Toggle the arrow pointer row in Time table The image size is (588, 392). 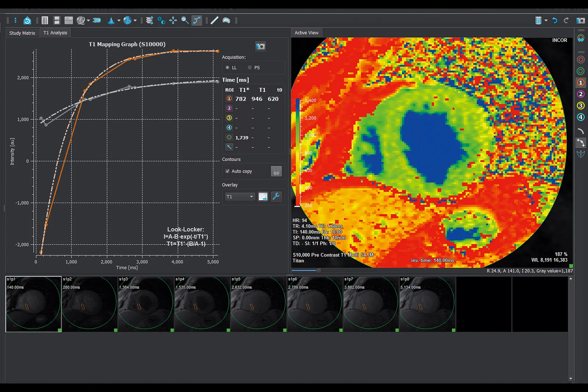[x=229, y=147]
